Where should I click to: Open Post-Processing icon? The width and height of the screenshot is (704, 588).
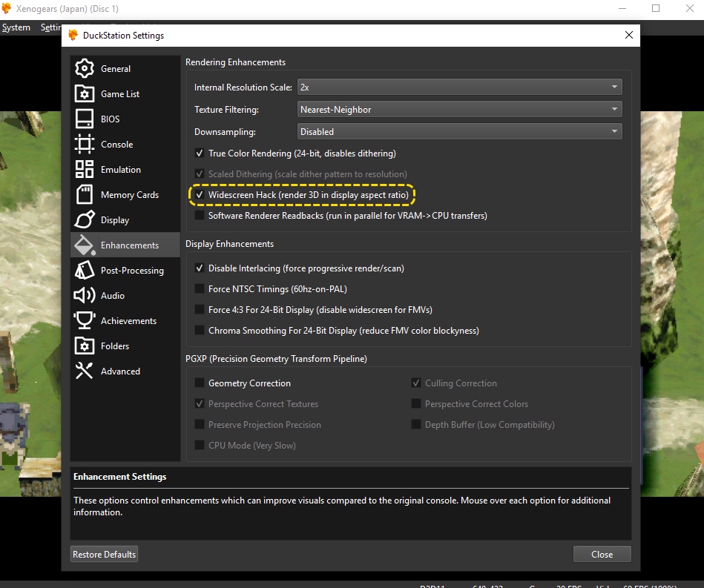[85, 270]
